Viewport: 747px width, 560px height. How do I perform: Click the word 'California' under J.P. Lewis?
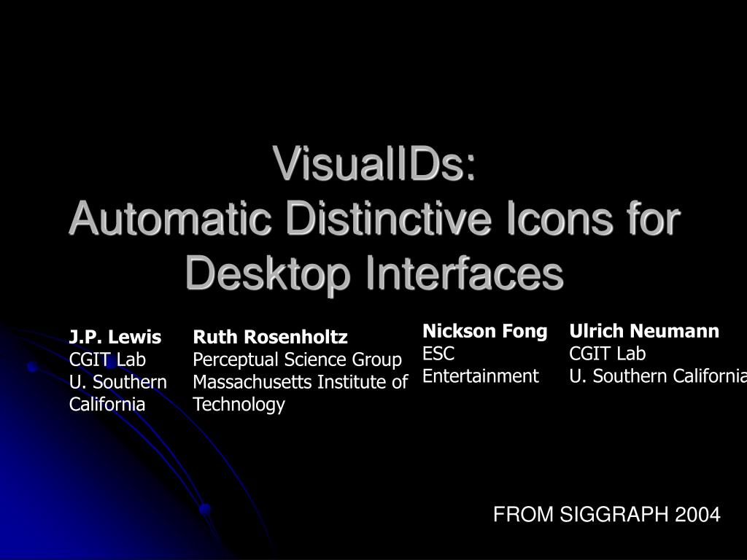tap(107, 404)
